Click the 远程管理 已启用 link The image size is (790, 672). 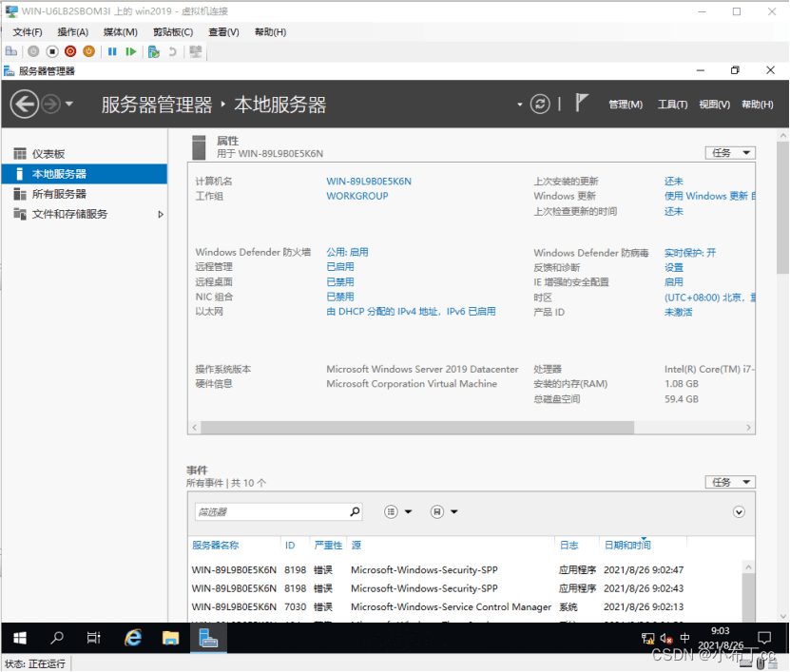point(340,266)
